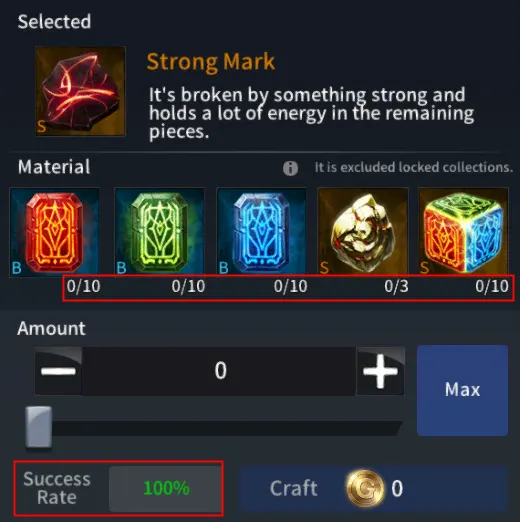Select the red rune stone material
Viewport: 520px width, 522px height.
(55, 232)
